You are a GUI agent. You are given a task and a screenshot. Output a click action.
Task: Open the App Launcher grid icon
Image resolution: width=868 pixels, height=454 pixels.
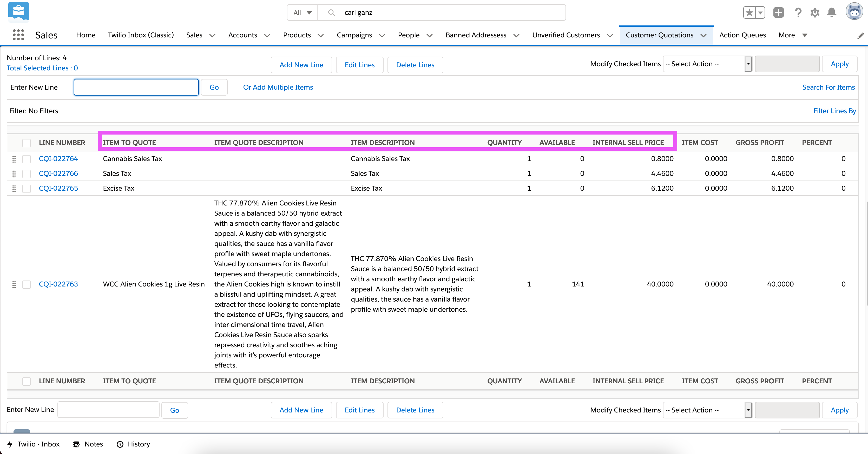pyautogui.click(x=18, y=35)
